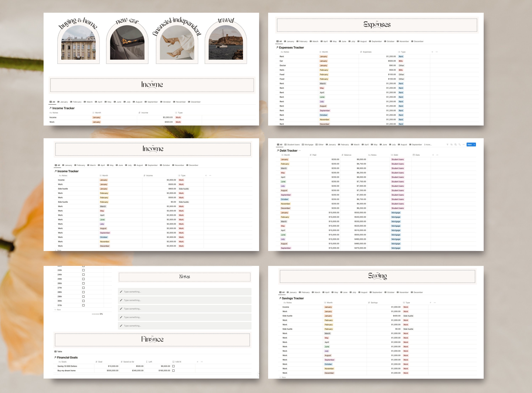Click the 'buying a home' arch image
Image resolution: width=532 pixels, height=393 pixels.
click(x=79, y=43)
